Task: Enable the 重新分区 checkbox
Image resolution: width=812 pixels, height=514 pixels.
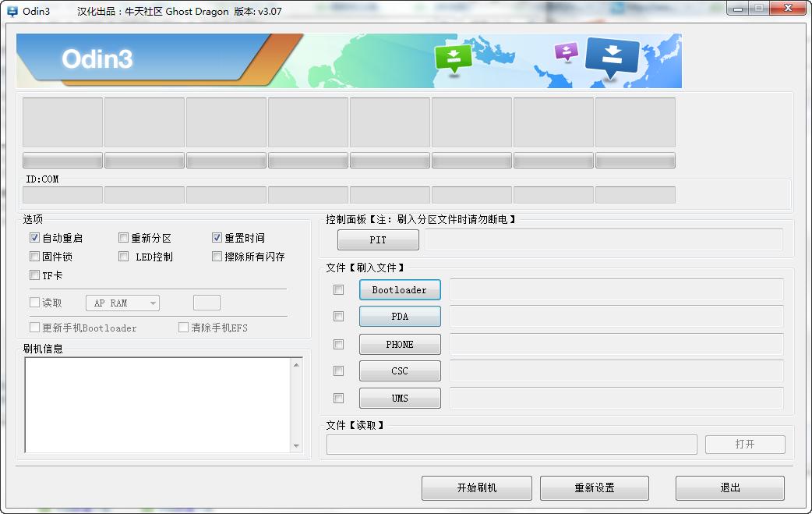Action: click(123, 238)
